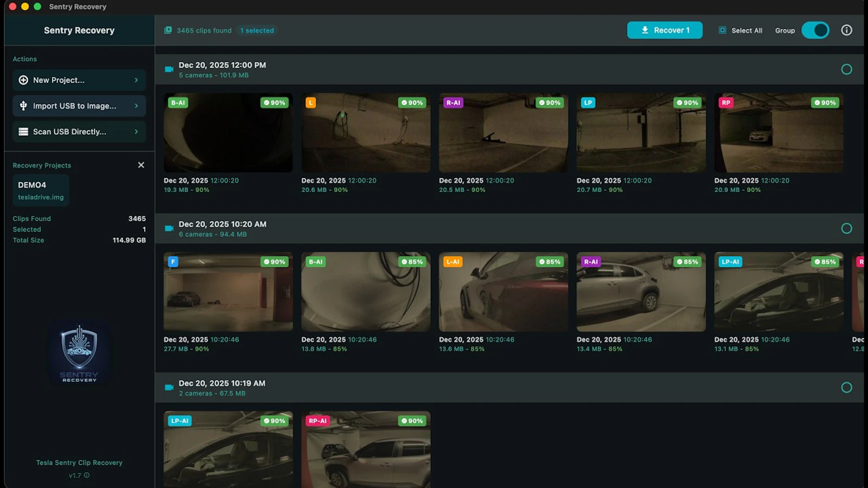The image size is (868, 488).
Task: Click the drive icon beside Scan USB Directly
Action: tap(23, 132)
